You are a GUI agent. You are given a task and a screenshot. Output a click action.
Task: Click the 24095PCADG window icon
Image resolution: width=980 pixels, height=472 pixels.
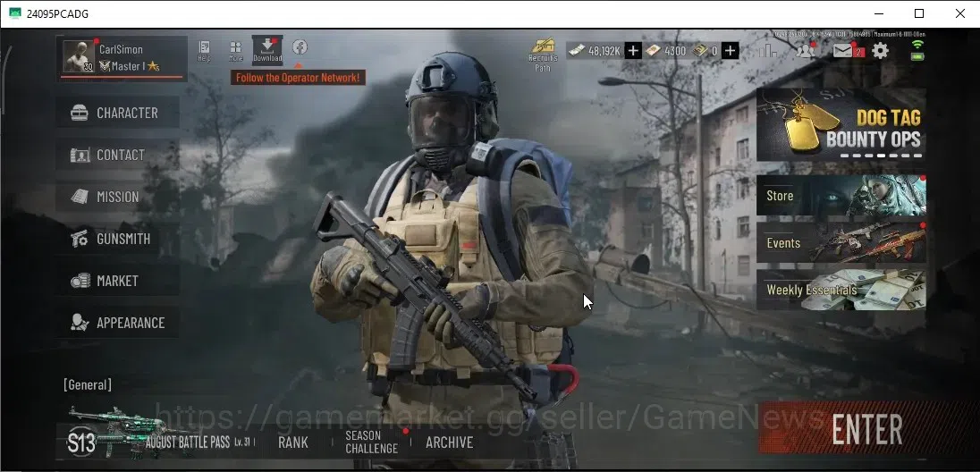[x=15, y=13]
